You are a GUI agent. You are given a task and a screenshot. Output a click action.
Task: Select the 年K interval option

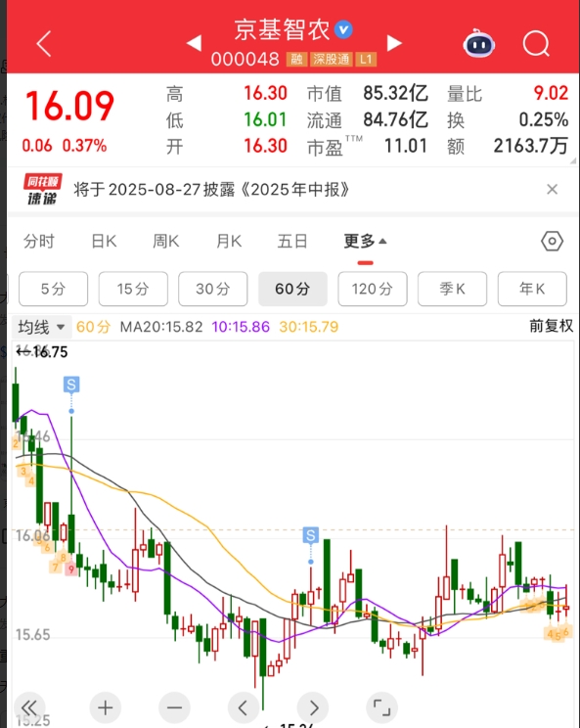pyautogui.click(x=532, y=289)
